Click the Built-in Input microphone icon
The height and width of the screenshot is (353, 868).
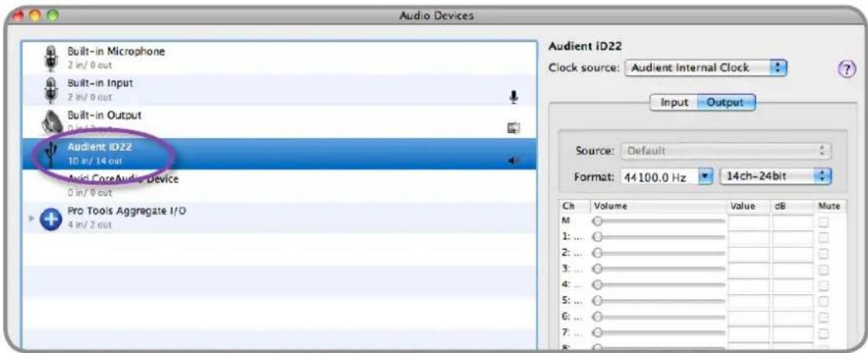pos(51,89)
